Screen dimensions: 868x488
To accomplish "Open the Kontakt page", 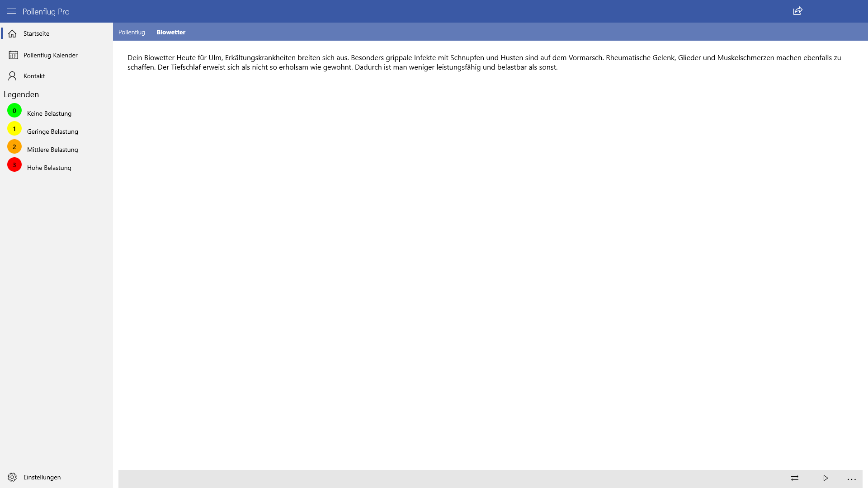I will coord(34,76).
